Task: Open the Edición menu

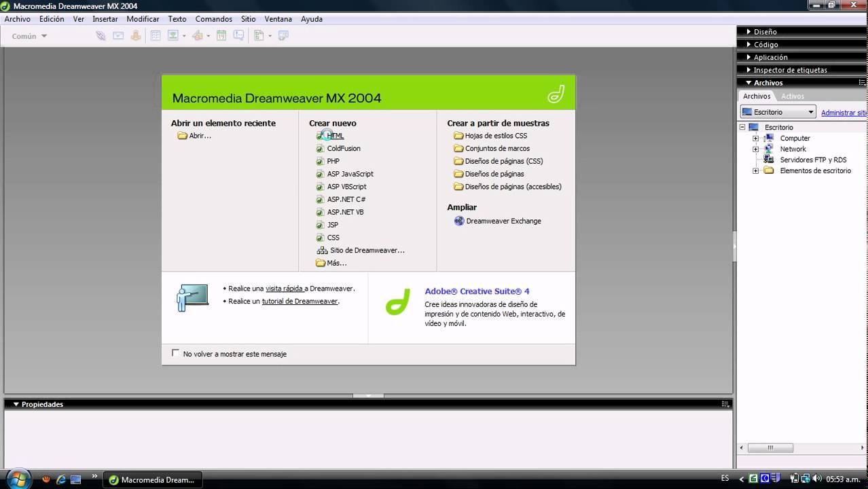Action: pyautogui.click(x=52, y=19)
